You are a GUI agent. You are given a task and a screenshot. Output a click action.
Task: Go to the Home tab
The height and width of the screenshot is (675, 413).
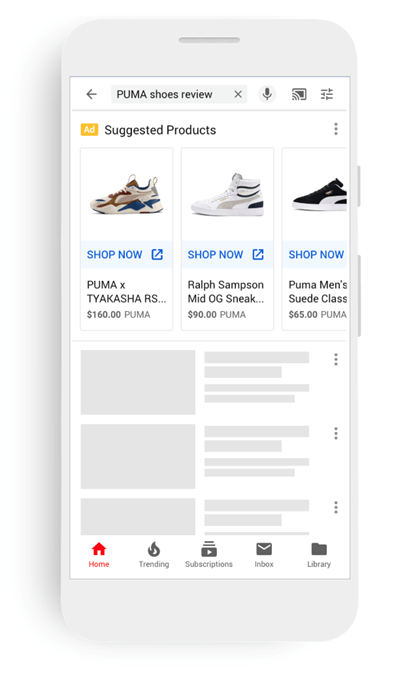point(99,555)
